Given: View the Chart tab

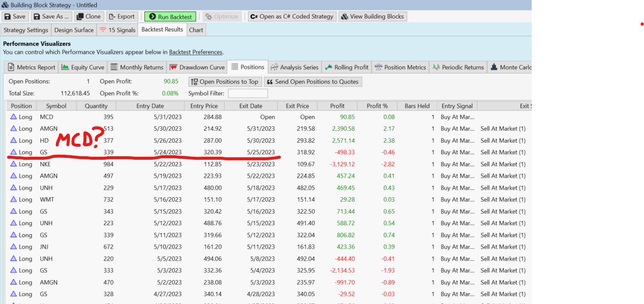Looking at the screenshot, I should (x=196, y=29).
